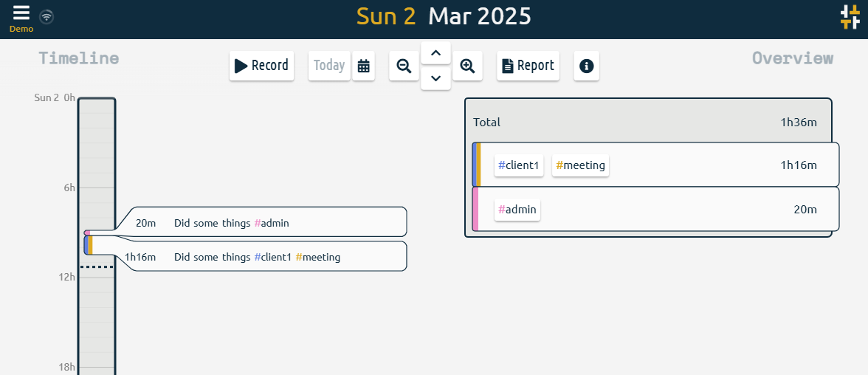
Task: Open the Report dialog
Action: click(528, 66)
